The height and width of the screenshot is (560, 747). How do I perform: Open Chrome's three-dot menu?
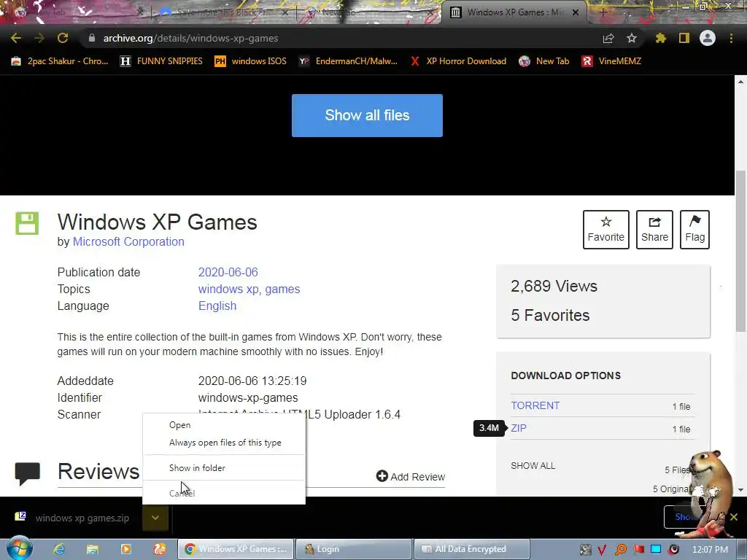[x=731, y=38]
